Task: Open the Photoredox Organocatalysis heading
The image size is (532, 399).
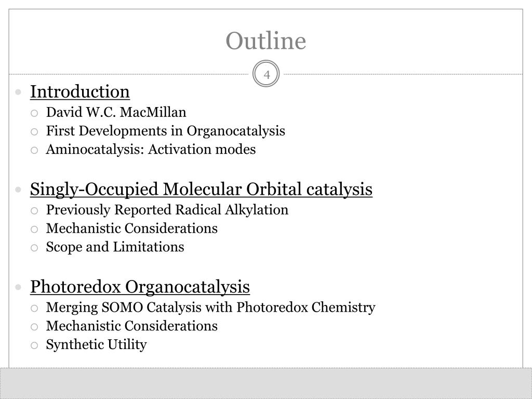Action: coord(140,287)
